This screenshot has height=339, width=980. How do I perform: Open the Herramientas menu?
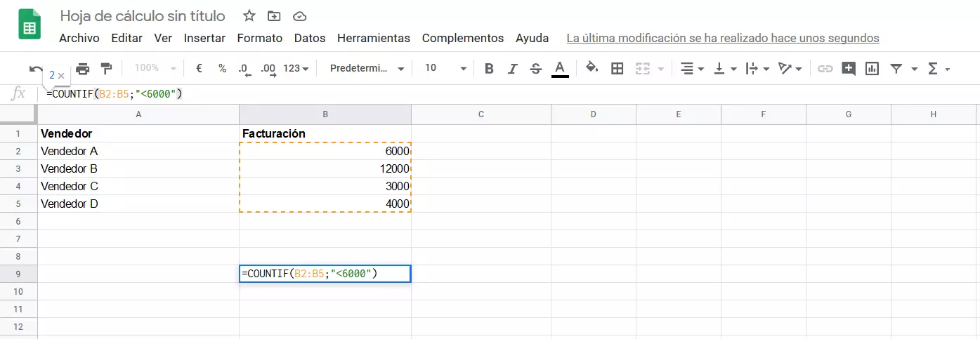coord(373,38)
